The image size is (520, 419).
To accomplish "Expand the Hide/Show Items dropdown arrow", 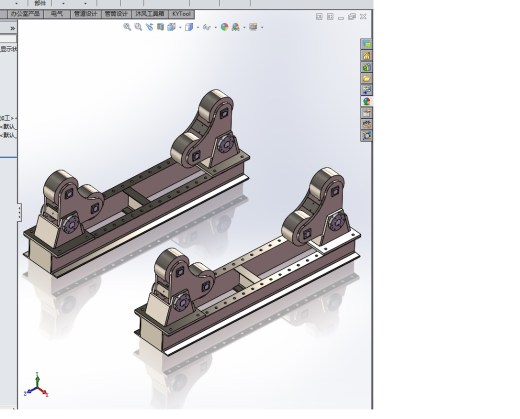I will [x=216, y=27].
